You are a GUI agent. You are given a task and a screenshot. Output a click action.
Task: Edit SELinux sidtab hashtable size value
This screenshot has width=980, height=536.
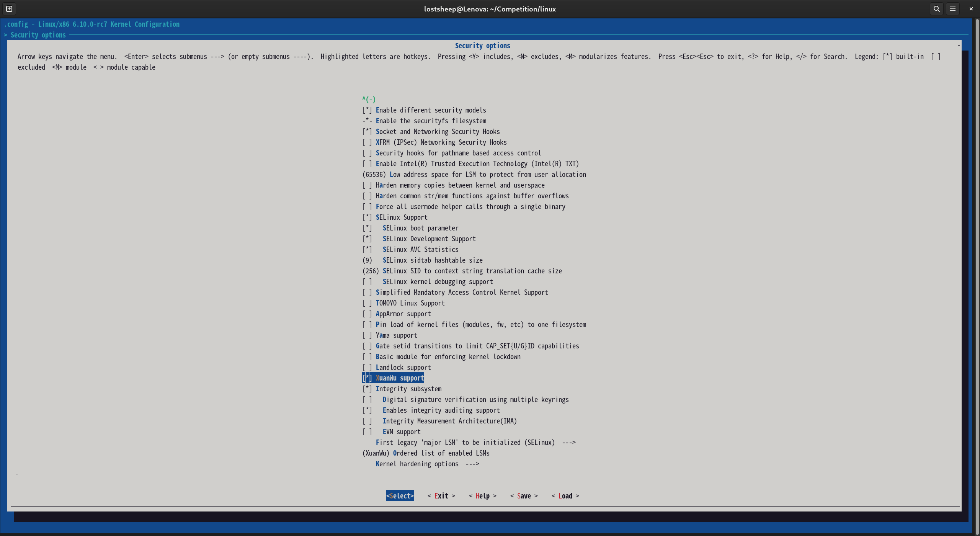[x=422, y=260]
